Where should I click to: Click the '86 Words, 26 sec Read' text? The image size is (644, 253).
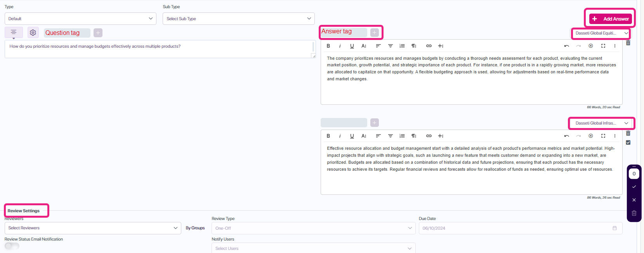tap(603, 198)
